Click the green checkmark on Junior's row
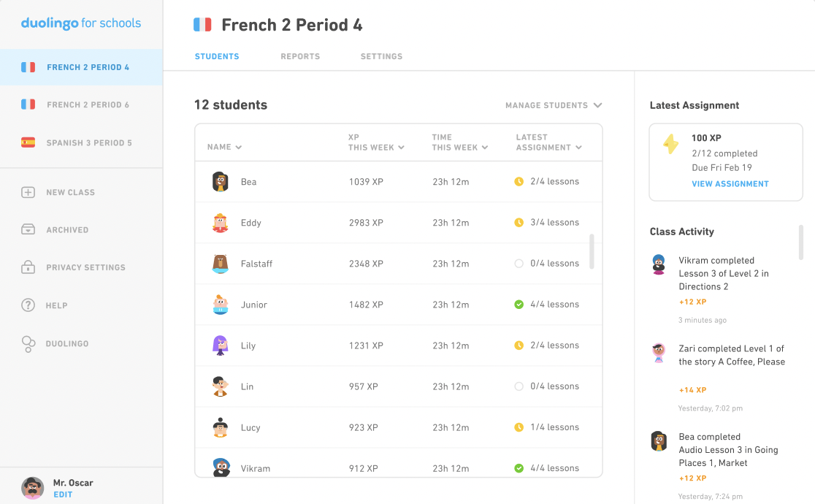This screenshot has height=504, width=815. (520, 304)
